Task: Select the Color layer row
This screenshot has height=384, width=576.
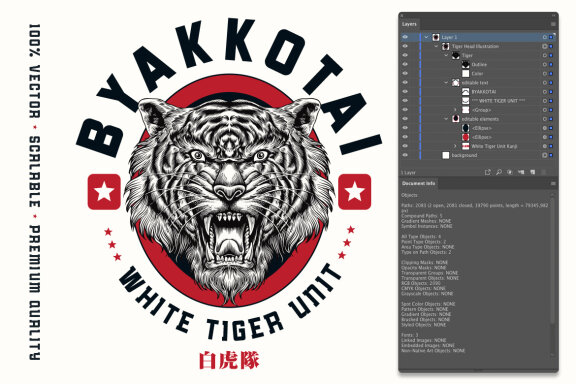Action: tap(477, 73)
